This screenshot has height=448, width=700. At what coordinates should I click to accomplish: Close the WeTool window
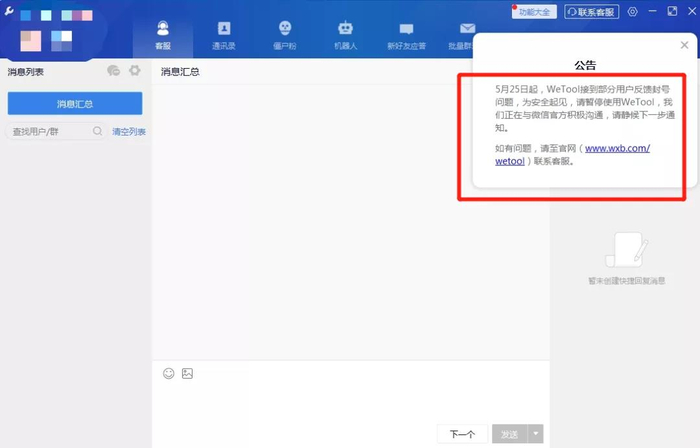click(692, 11)
